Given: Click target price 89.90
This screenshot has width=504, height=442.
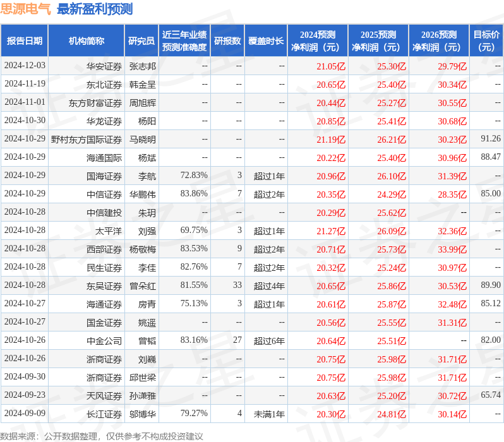Looking at the screenshot, I should pos(491,285).
